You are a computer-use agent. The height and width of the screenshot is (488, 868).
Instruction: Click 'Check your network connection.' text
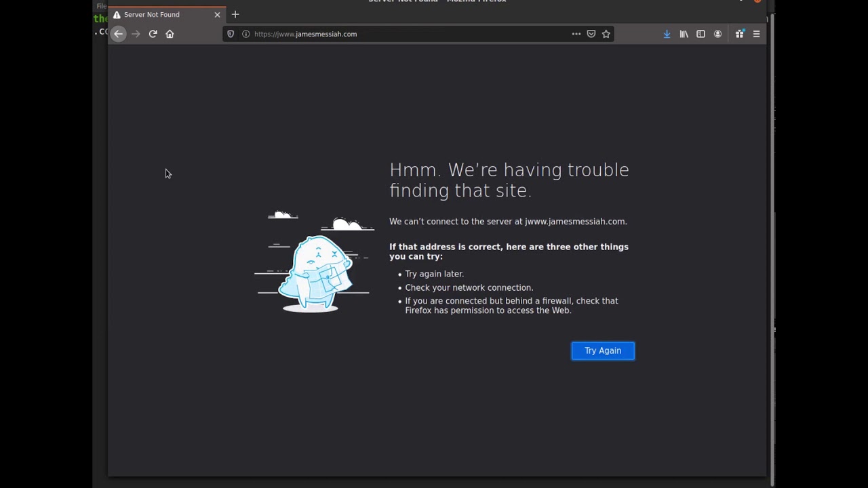coord(469,287)
